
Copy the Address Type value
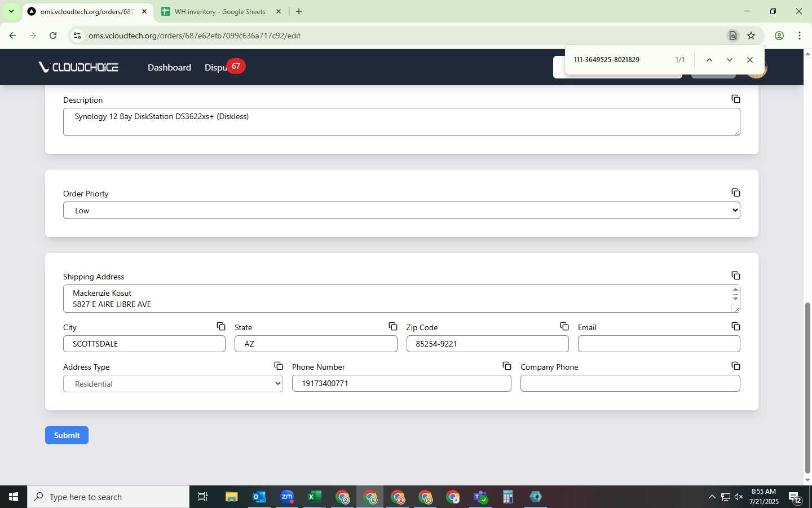pyautogui.click(x=278, y=366)
